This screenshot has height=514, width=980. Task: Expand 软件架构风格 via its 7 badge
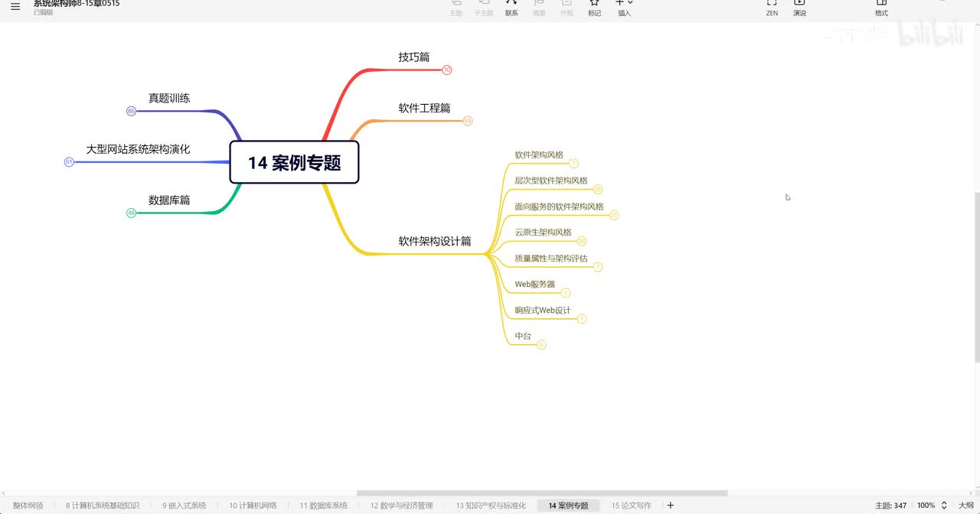(573, 163)
